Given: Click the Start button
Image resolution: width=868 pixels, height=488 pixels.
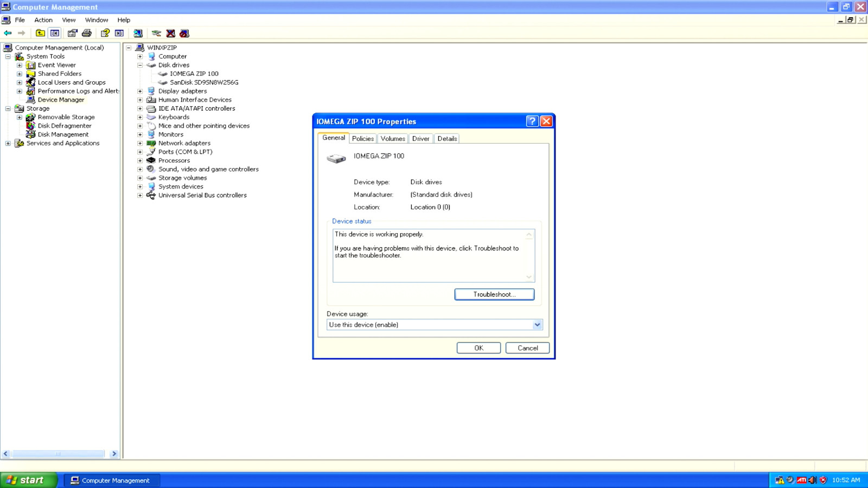Looking at the screenshot, I should [x=28, y=480].
